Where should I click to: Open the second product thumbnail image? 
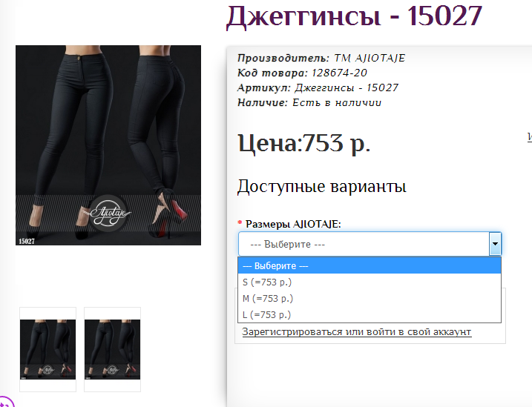point(112,349)
